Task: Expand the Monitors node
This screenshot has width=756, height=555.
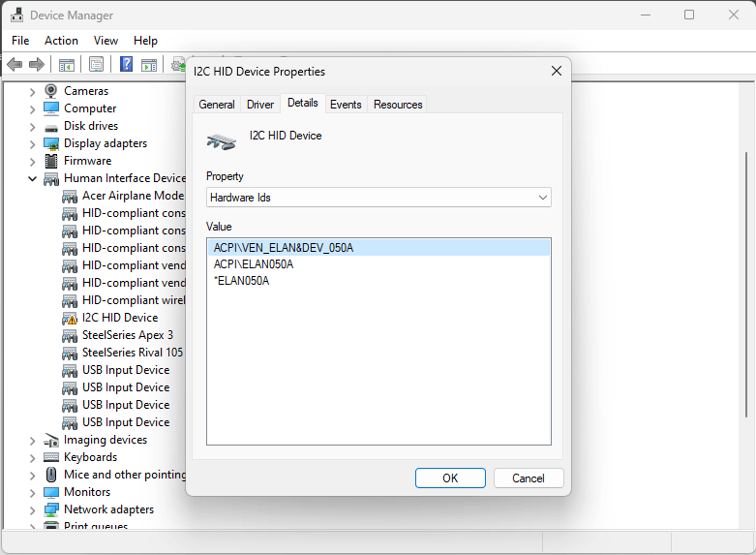Action: (x=32, y=493)
